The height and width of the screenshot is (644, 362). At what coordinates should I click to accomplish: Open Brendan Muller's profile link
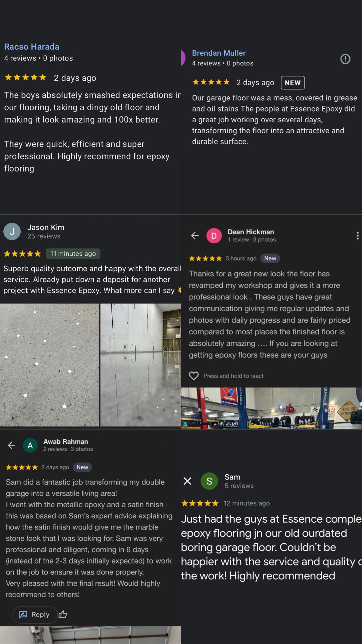click(x=219, y=53)
